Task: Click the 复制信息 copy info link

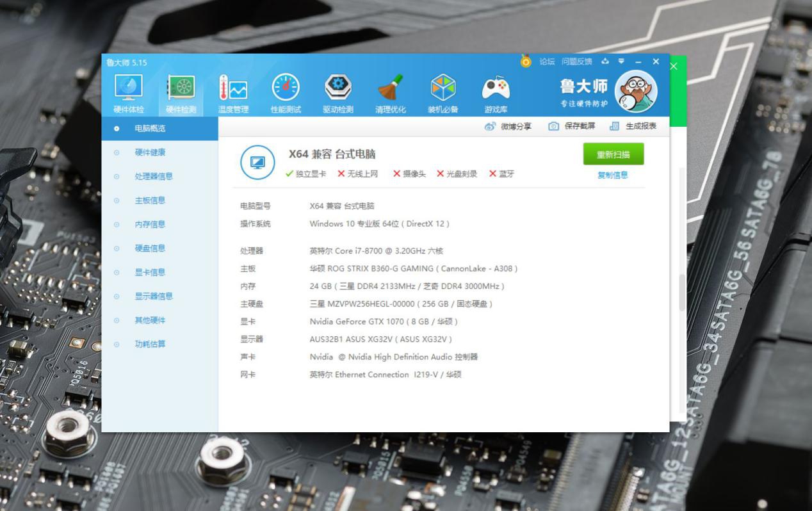Action: pyautogui.click(x=613, y=175)
